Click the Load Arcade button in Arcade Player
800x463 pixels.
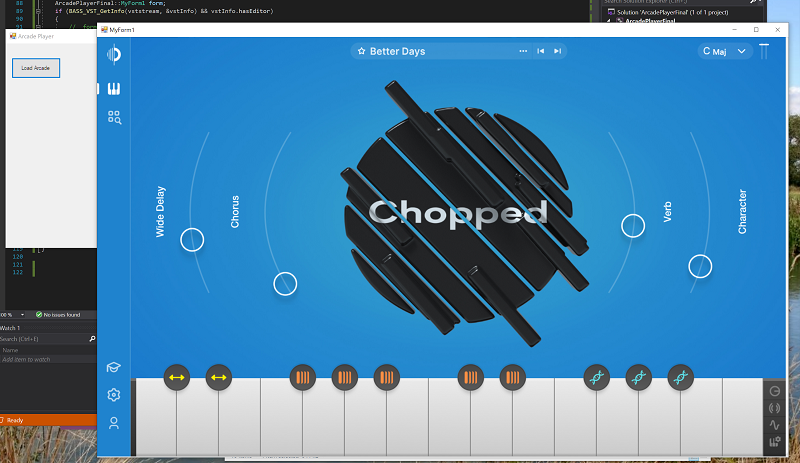[x=36, y=68]
